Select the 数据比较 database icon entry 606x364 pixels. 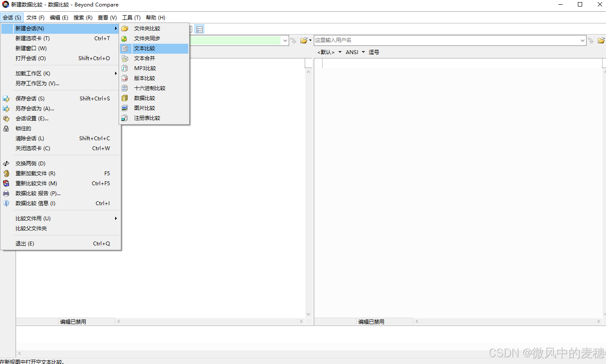(x=125, y=98)
